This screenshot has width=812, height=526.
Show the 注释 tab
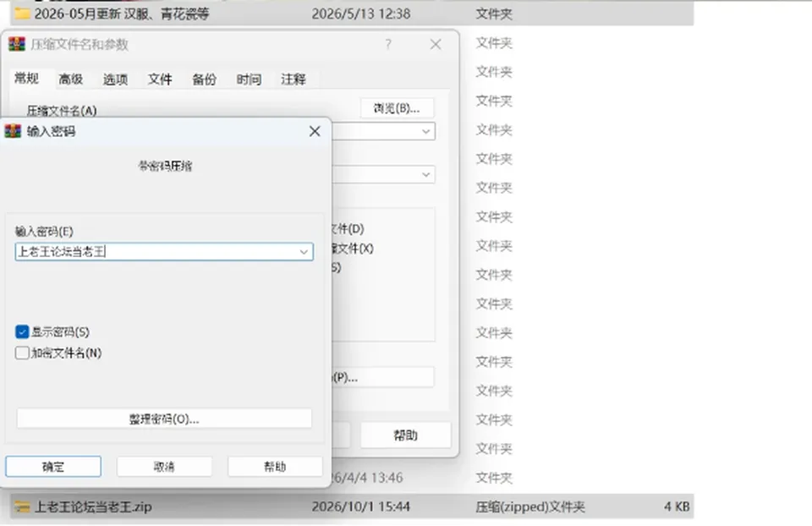[294, 79]
